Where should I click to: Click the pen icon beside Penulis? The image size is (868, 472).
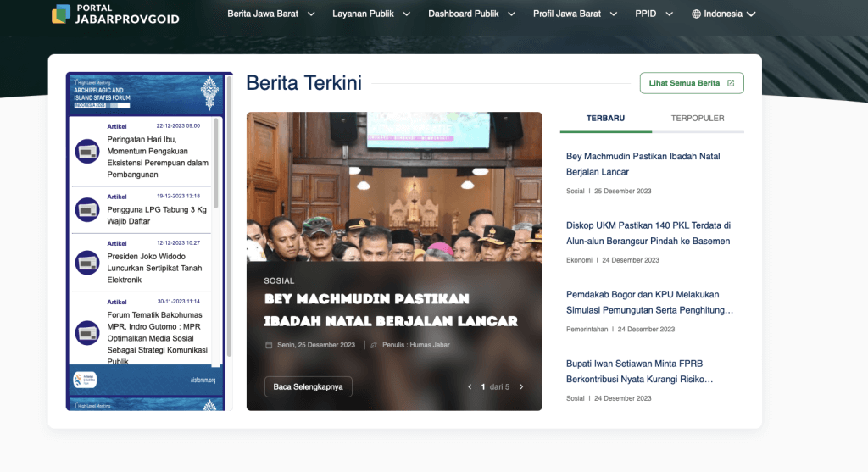pyautogui.click(x=374, y=345)
